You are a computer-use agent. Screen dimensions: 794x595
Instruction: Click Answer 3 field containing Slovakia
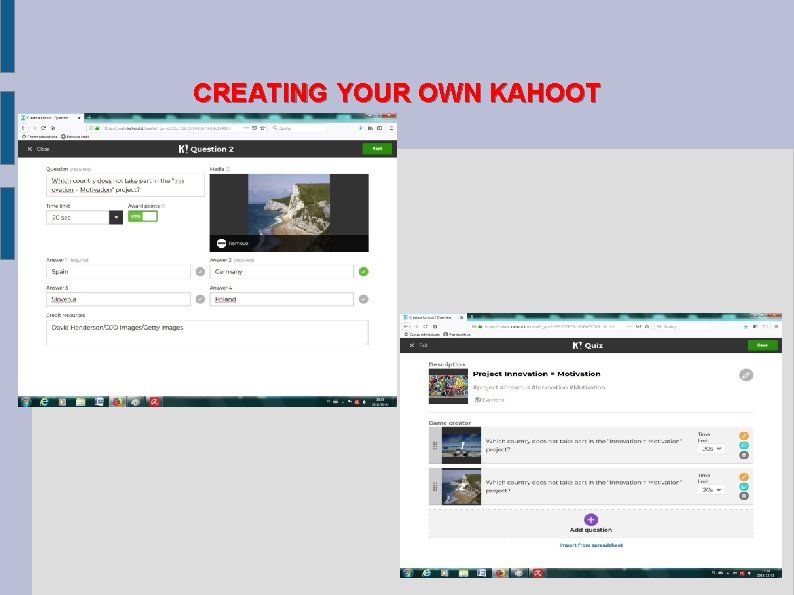(118, 299)
